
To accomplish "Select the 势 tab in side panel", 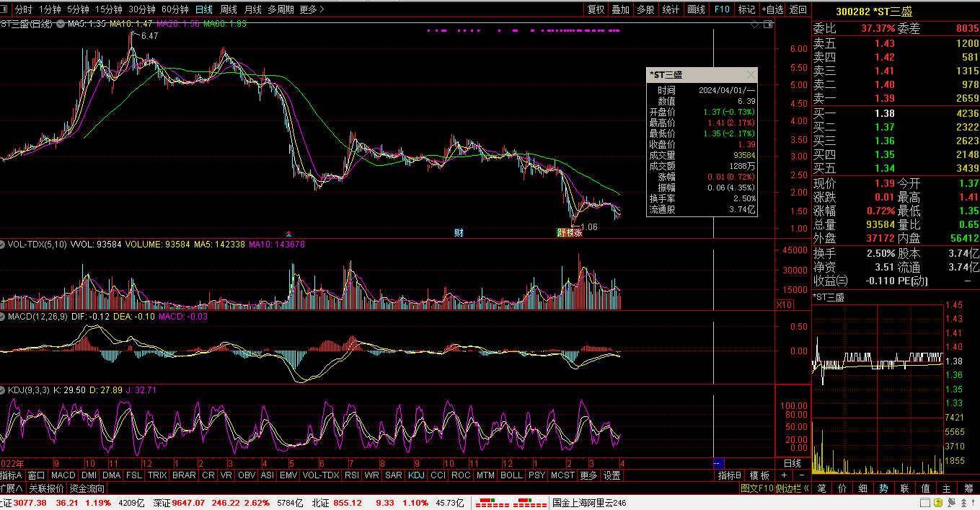I will [884, 488].
